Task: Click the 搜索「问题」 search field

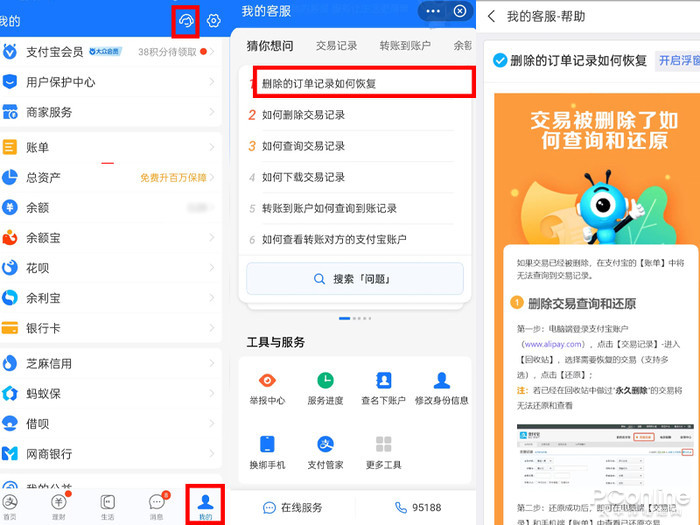Action: click(x=354, y=279)
